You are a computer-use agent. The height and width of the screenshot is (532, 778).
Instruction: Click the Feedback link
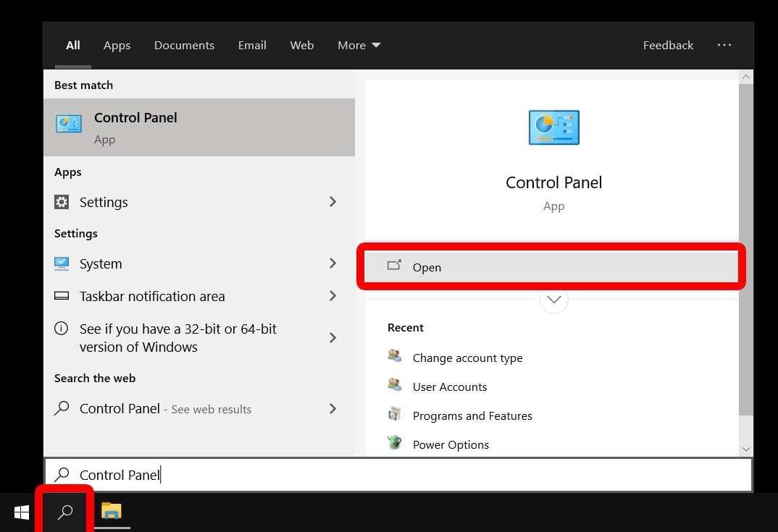click(668, 45)
